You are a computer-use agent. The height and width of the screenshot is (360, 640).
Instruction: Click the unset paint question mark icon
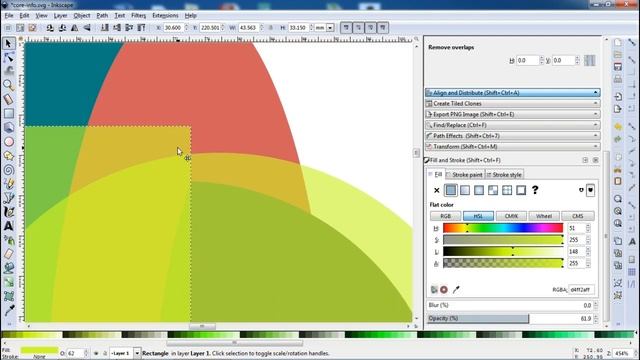535,190
